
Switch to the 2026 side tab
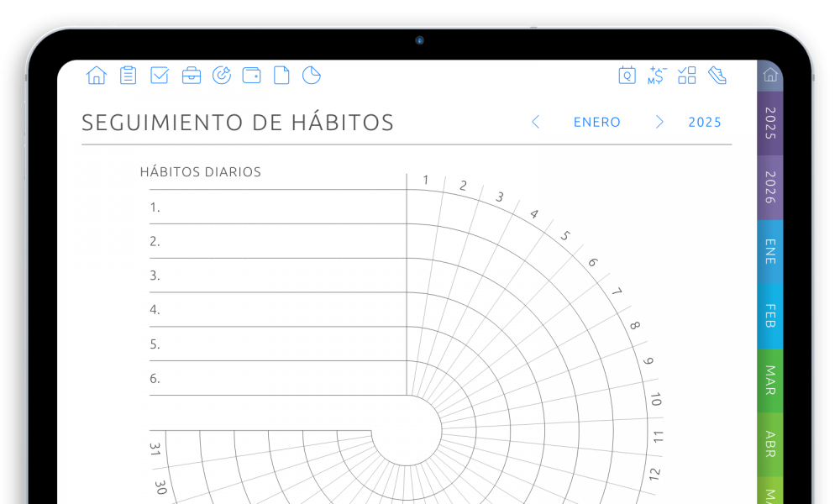click(x=770, y=187)
